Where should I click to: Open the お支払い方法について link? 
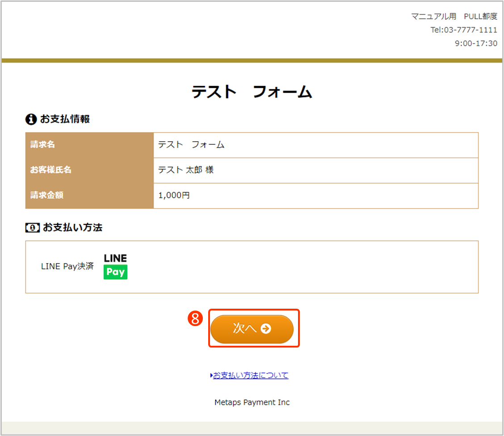click(251, 375)
